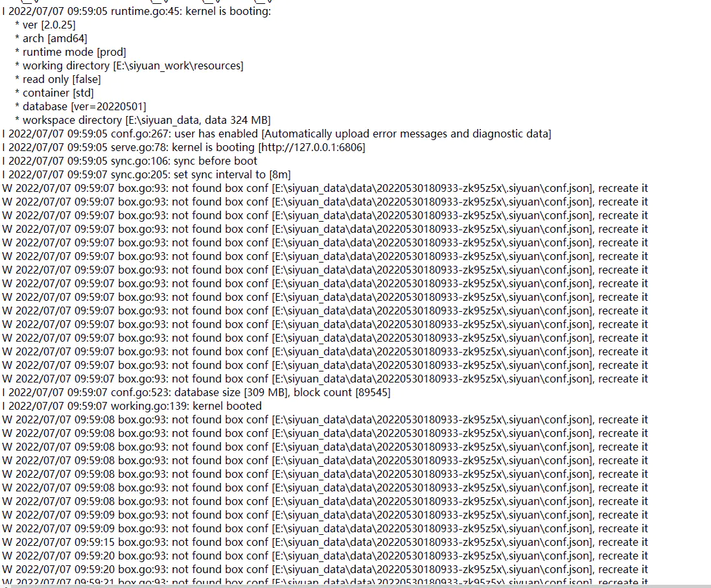Click the 09:59:15 box.go warning line
Viewport: 711px width, 588px height.
point(325,542)
